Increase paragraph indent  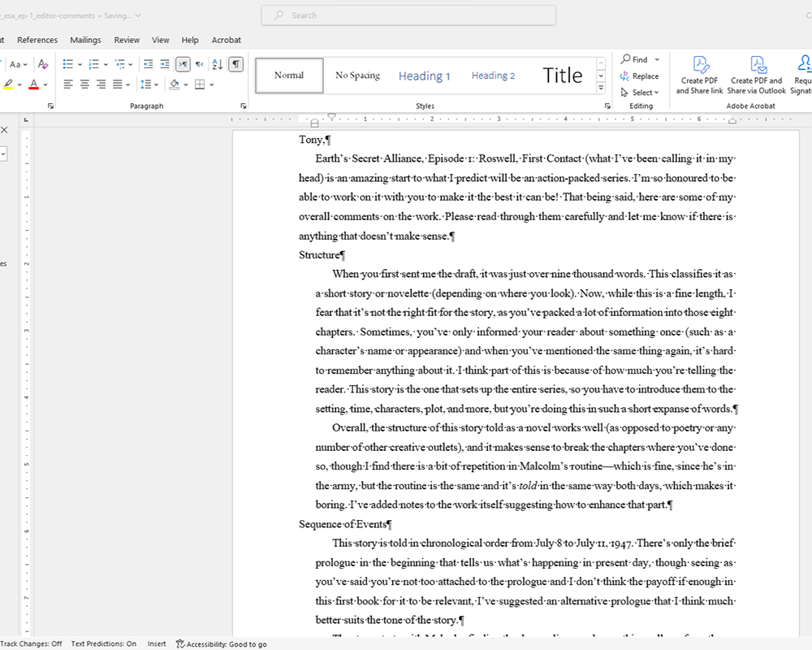[165, 64]
